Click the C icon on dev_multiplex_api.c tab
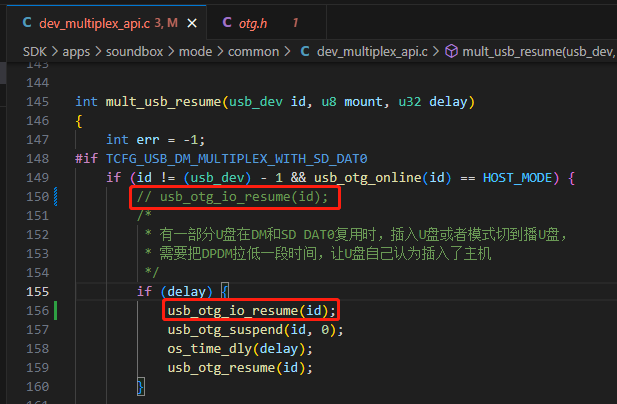 pyautogui.click(x=27, y=22)
